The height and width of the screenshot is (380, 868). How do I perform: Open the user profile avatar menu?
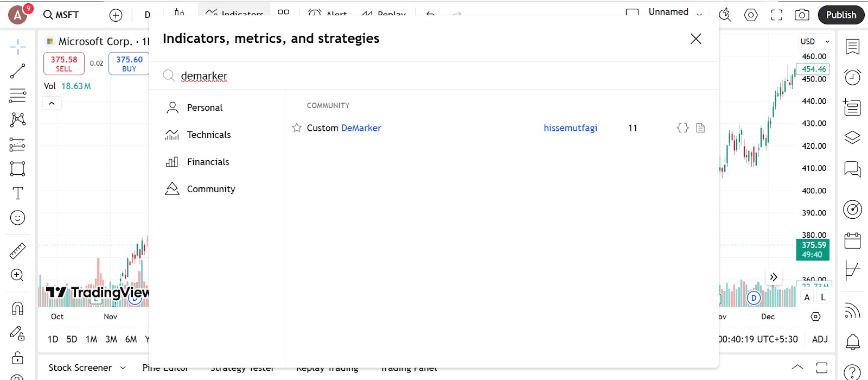[x=18, y=15]
